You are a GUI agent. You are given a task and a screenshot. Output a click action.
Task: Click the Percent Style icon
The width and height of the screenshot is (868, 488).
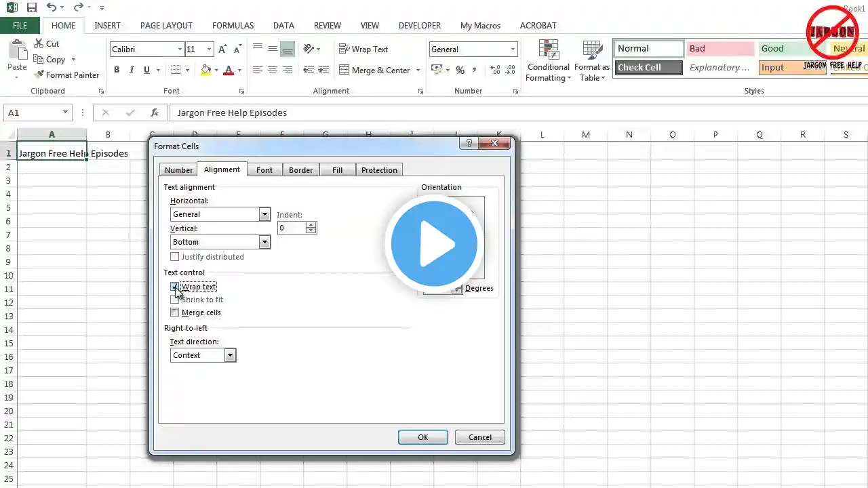tap(460, 70)
